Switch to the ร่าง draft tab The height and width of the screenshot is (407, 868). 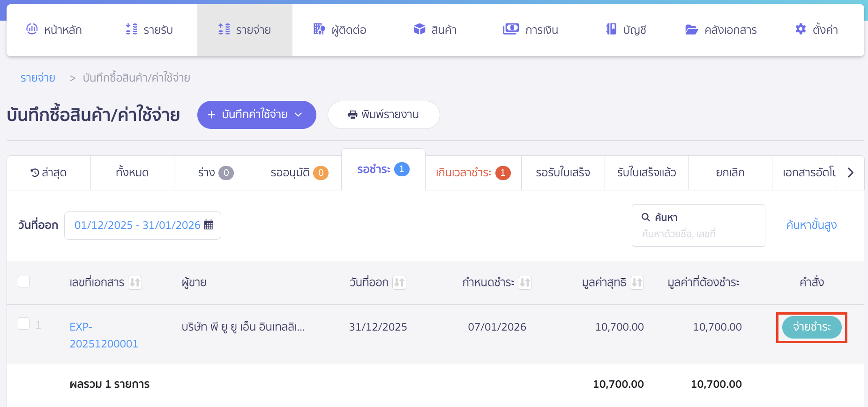(216, 173)
